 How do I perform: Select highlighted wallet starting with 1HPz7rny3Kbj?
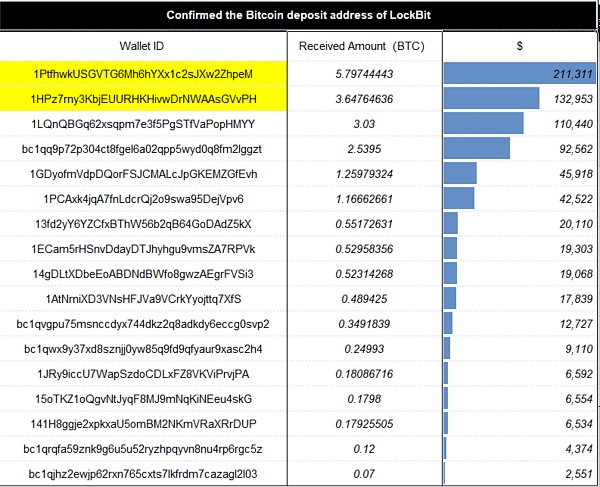coord(143,99)
